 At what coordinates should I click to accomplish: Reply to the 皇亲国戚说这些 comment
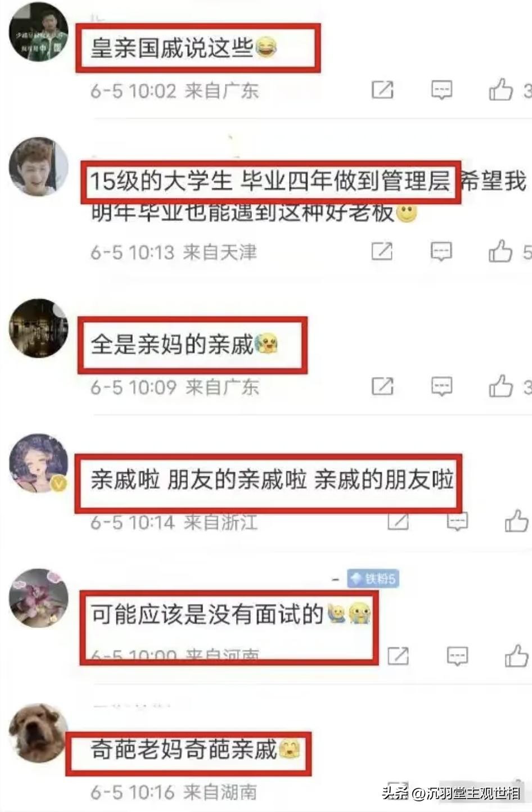pyautogui.click(x=441, y=90)
